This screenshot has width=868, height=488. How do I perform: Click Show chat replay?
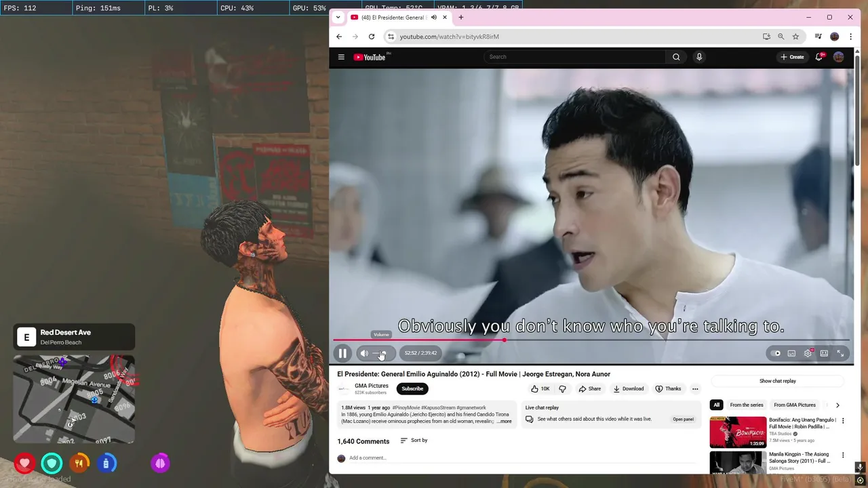(777, 381)
